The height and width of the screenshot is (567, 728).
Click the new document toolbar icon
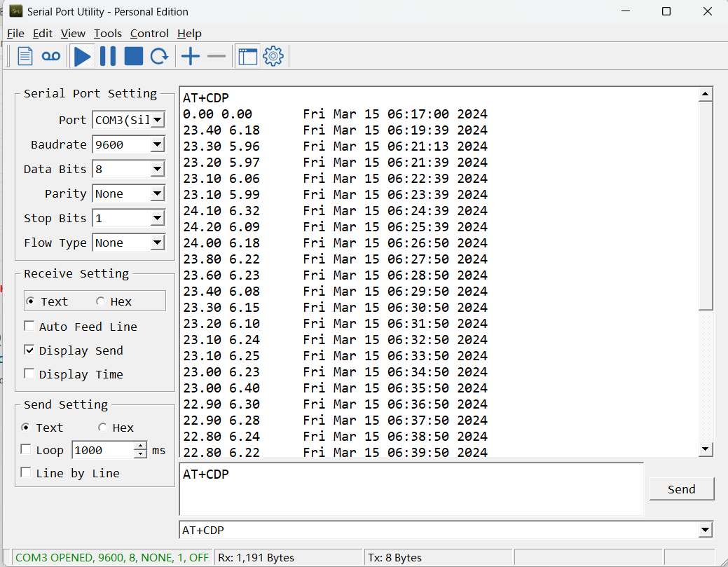coord(25,56)
